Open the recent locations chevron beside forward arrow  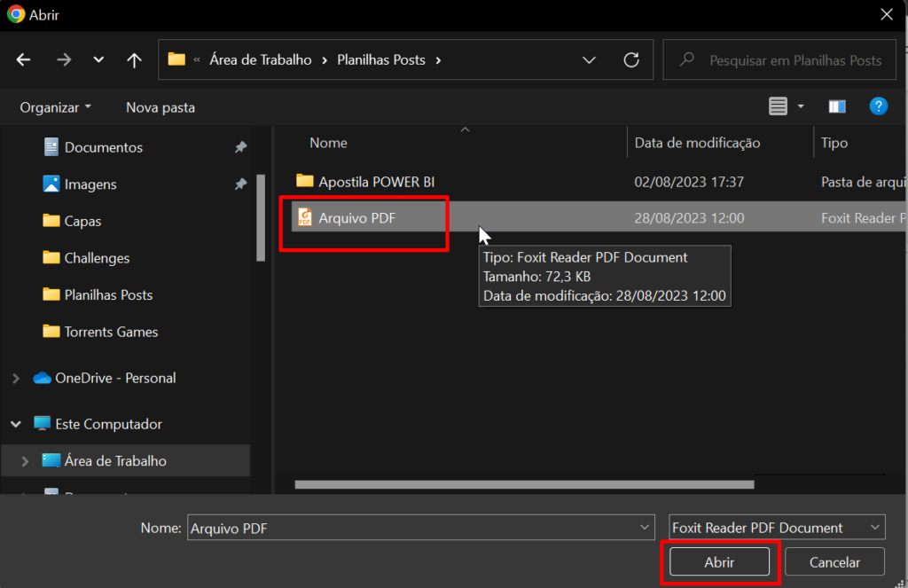coord(98,59)
